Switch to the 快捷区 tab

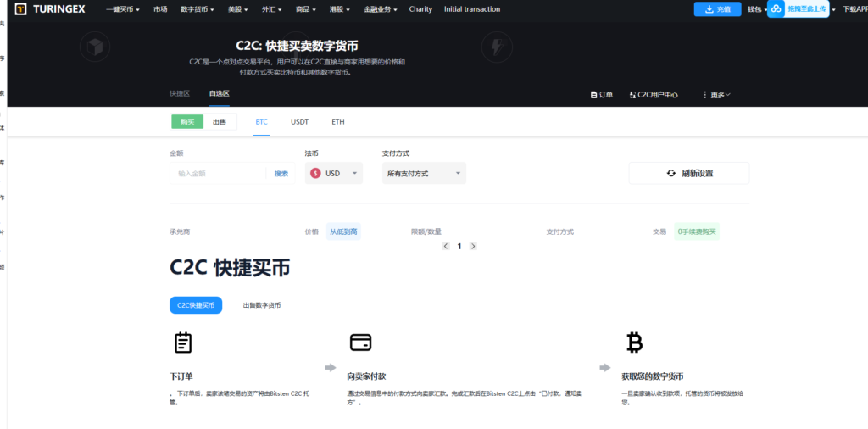click(x=180, y=93)
